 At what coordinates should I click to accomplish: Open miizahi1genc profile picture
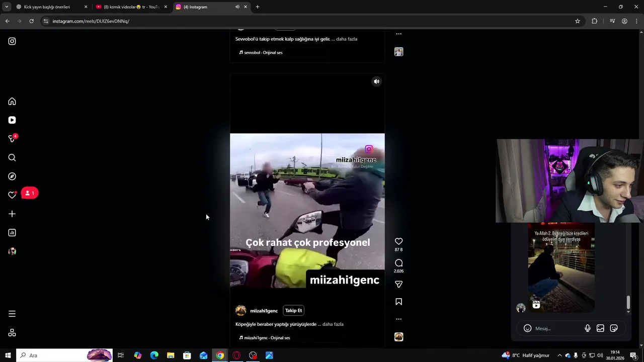[241, 310]
